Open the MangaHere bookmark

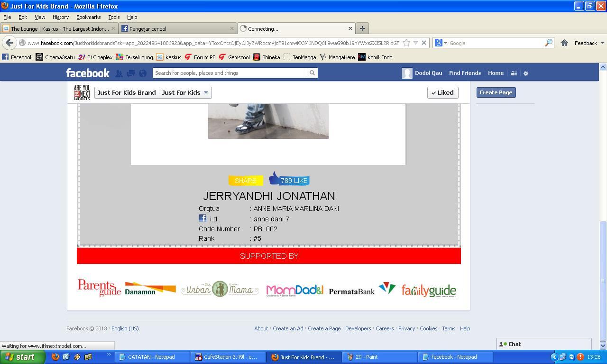pos(337,57)
